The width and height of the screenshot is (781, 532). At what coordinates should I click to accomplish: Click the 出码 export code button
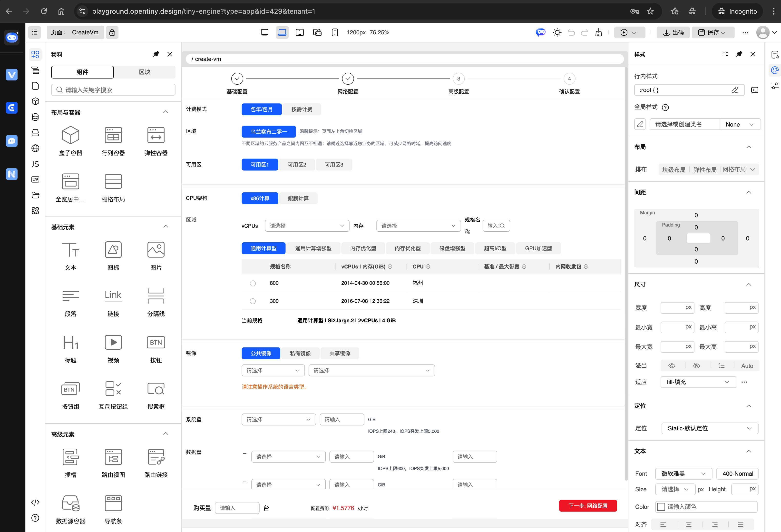pyautogui.click(x=673, y=32)
